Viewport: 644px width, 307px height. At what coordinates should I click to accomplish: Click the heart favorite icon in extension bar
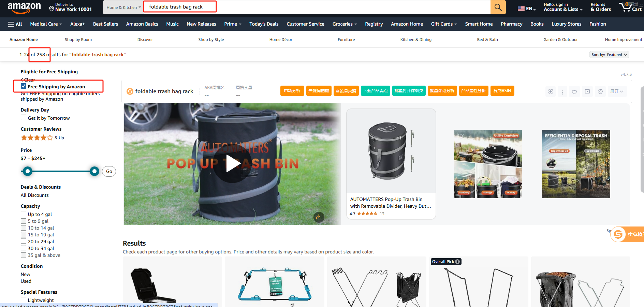tap(574, 91)
